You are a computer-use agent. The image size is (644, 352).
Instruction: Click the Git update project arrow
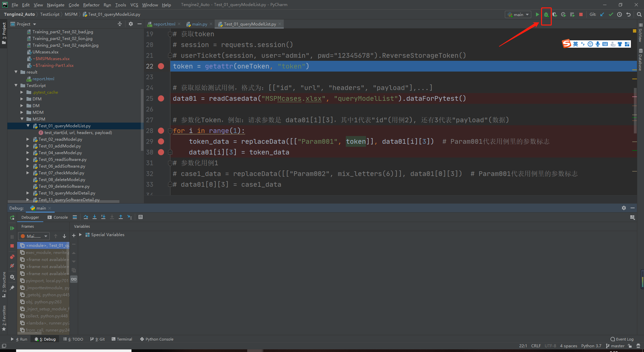pyautogui.click(x=602, y=14)
